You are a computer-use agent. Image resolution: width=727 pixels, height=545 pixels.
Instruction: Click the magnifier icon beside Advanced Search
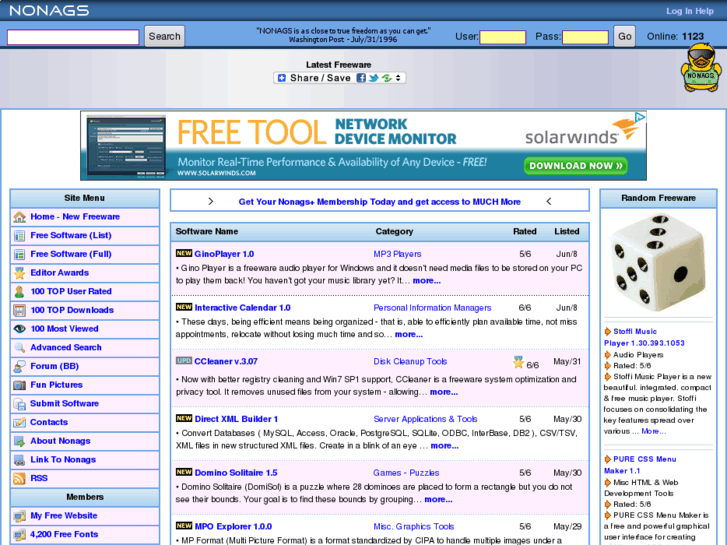(19, 347)
